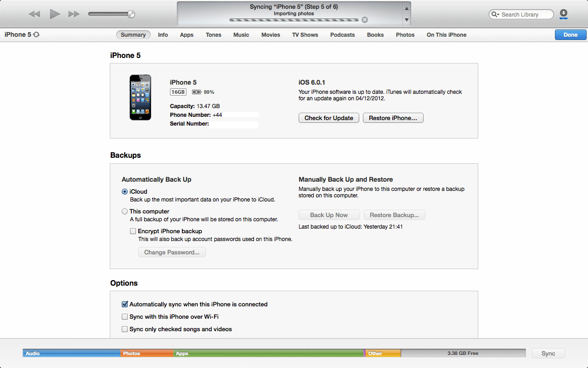
Task: Enable Sync with this iPhone over Wi-Fi
Action: (124, 317)
